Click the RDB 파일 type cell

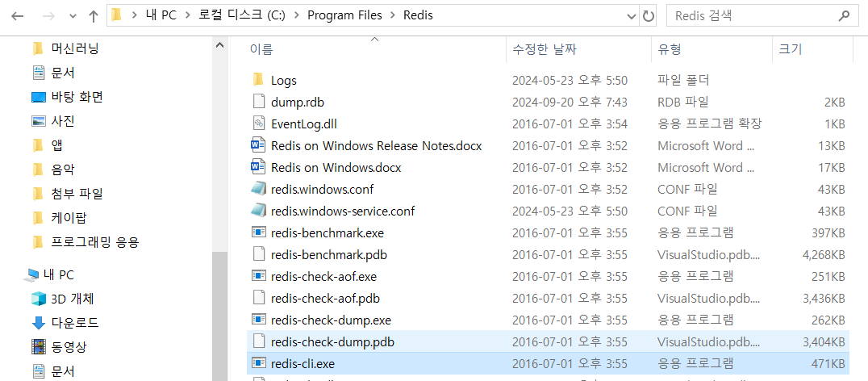click(682, 102)
